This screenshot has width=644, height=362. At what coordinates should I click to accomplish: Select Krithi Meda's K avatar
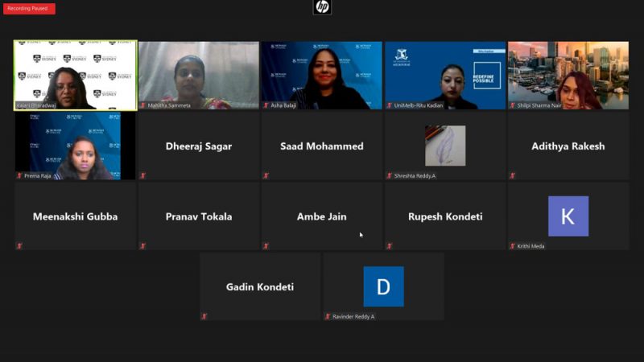point(568,216)
